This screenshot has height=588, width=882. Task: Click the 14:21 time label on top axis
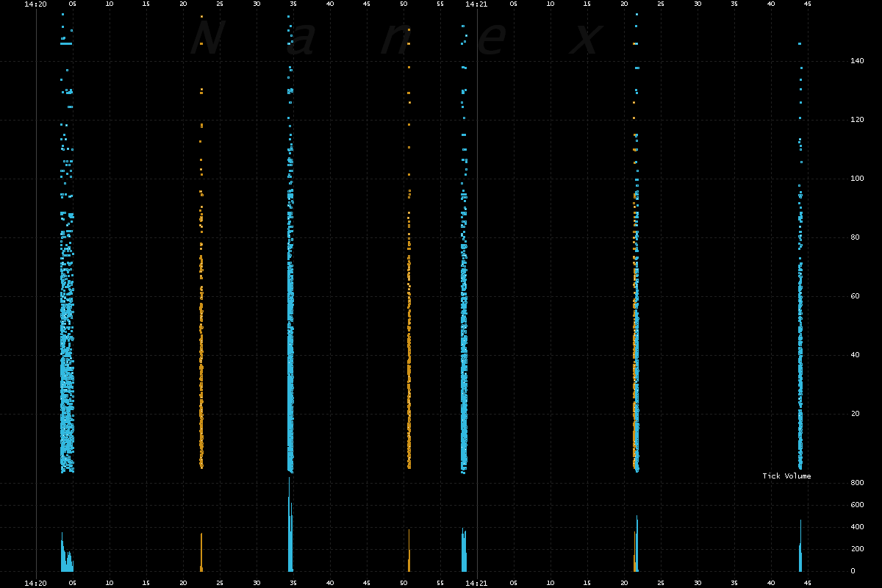477,4
